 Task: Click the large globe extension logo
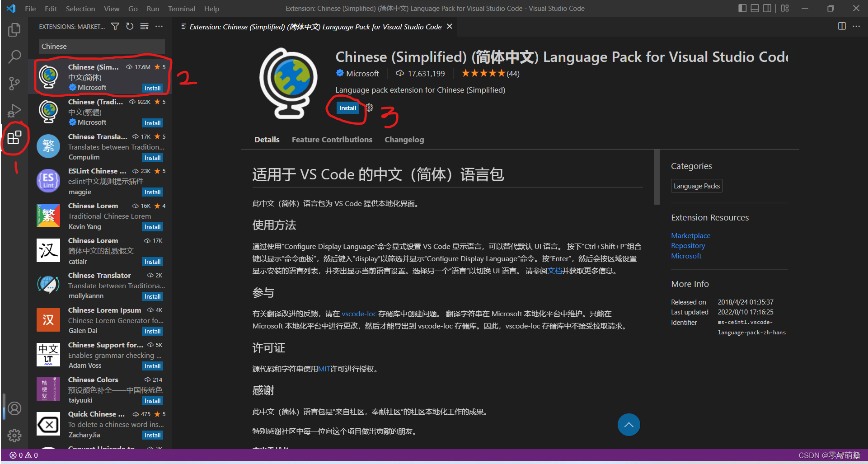point(288,84)
